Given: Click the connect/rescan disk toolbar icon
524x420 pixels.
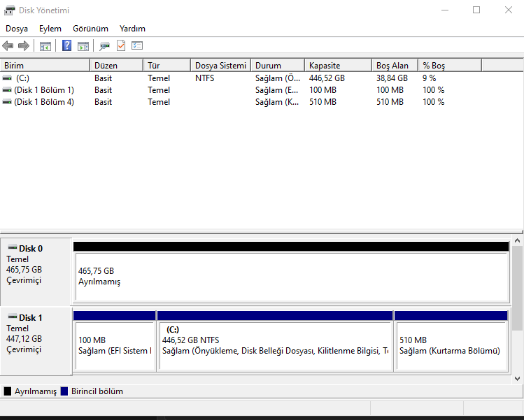Looking at the screenshot, I should tap(105, 45).
